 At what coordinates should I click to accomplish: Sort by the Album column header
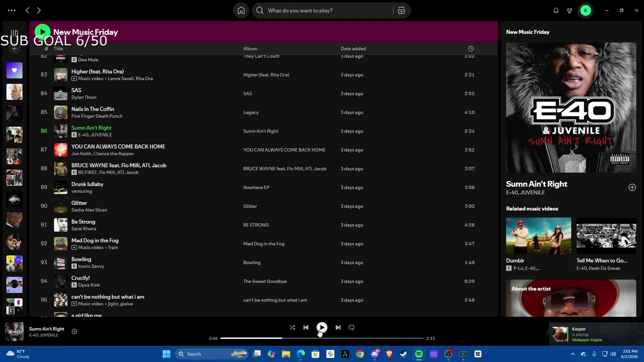[x=250, y=49]
